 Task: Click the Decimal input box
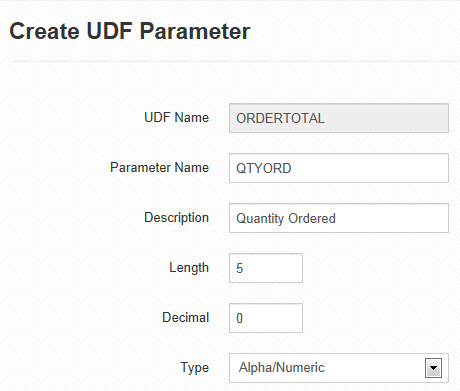(266, 318)
